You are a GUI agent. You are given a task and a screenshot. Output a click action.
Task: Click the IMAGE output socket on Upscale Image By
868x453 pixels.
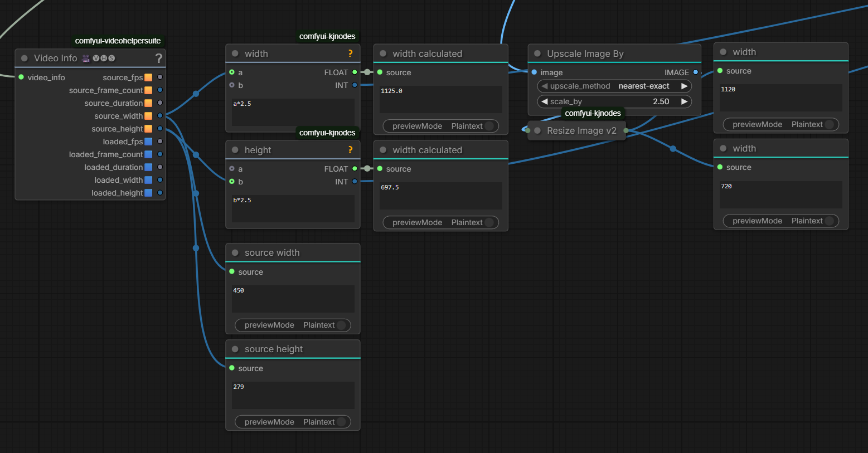pos(696,72)
